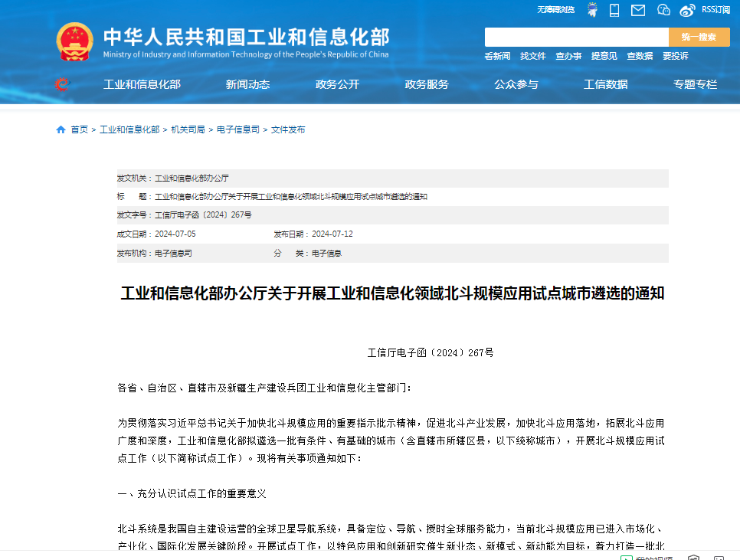
Task: Select the 工信数据 navigation item
Action: [x=605, y=84]
